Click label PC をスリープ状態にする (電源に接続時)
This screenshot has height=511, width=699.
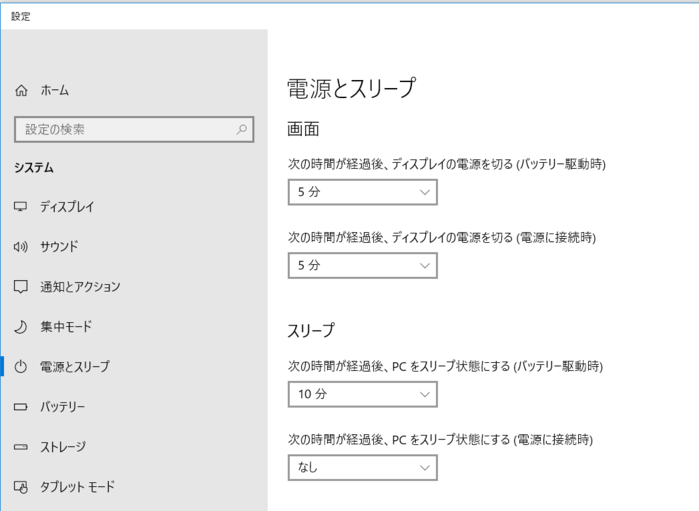(440, 440)
